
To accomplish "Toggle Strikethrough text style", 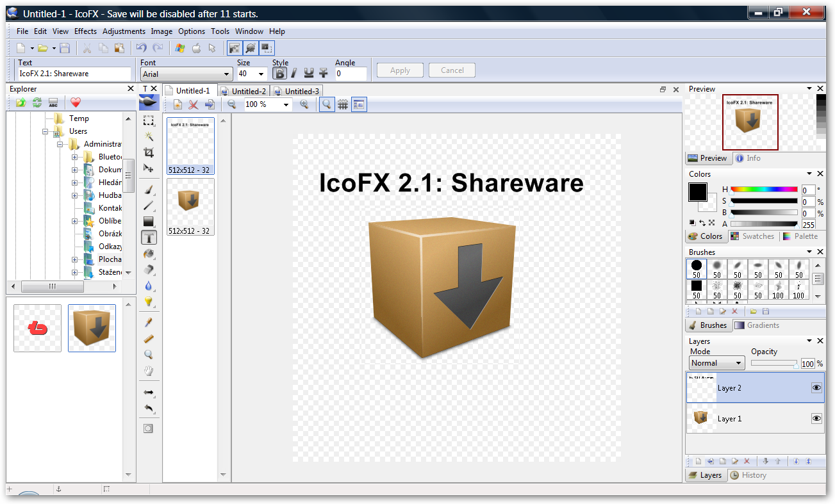I will pyautogui.click(x=324, y=73).
